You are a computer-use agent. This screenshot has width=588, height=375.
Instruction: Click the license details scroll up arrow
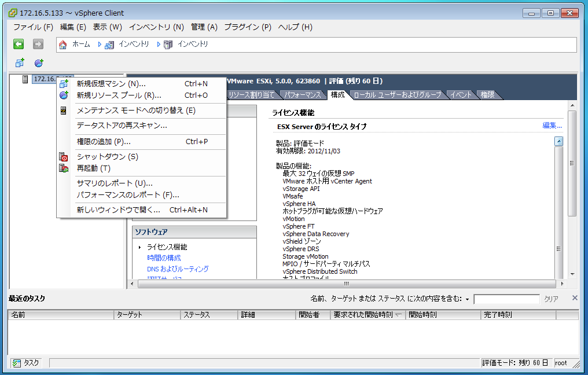click(558, 141)
